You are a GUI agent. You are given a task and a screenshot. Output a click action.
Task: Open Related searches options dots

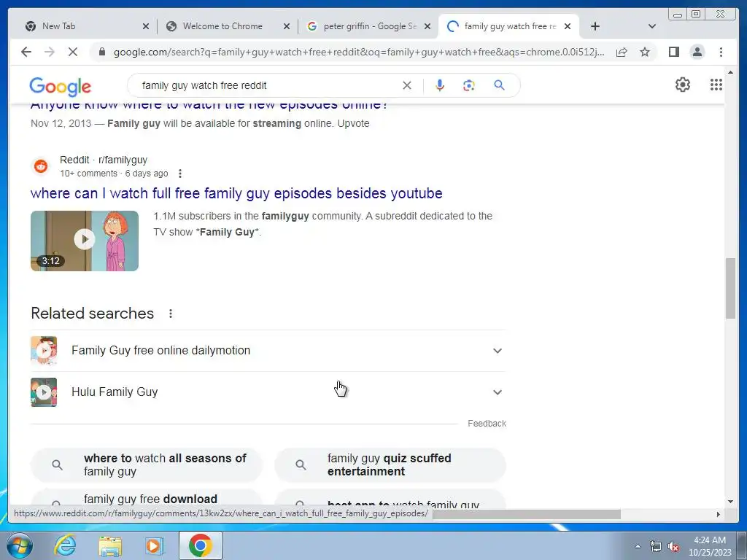[x=171, y=314]
